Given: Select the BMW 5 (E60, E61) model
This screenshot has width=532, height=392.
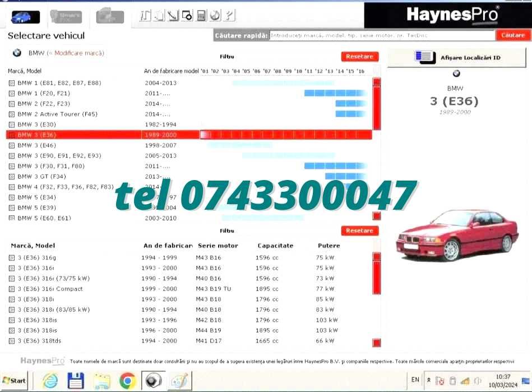Looking at the screenshot, I should tap(44, 218).
